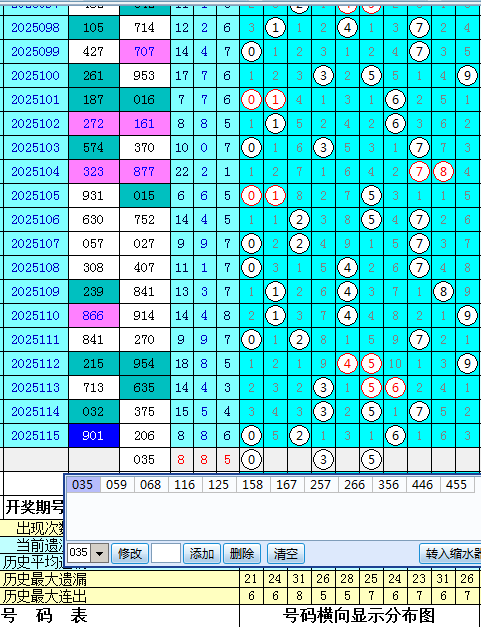The height and width of the screenshot is (627, 481).
Task: Click the 删除 button
Action: tap(241, 554)
